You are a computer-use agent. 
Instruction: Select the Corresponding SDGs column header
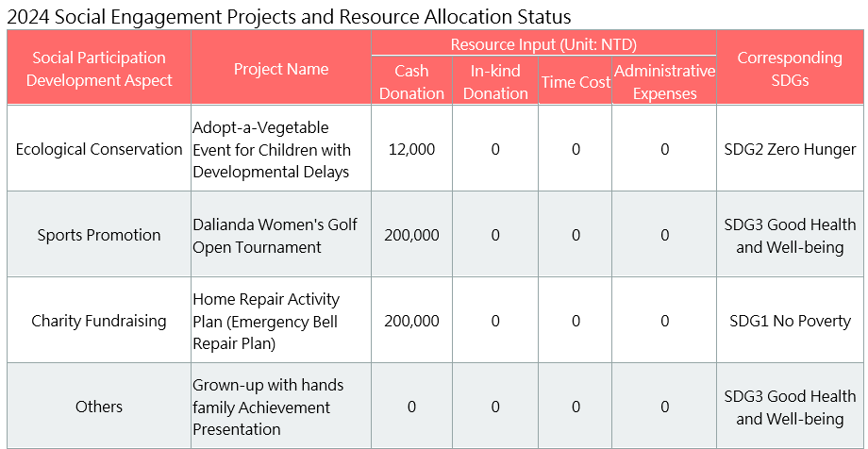(x=790, y=69)
